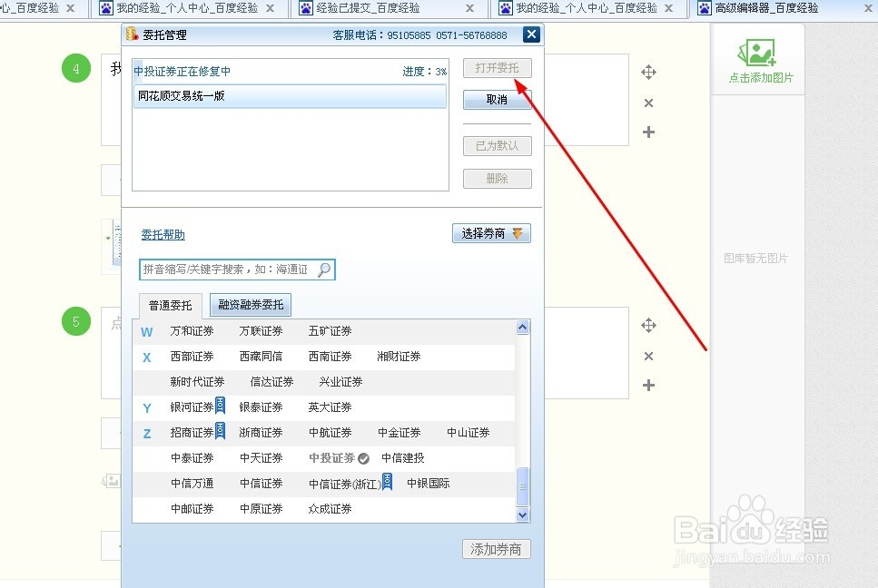Screen dimensions: 878x588
Task: Switch to the 普通委托 tab
Action: [170, 306]
